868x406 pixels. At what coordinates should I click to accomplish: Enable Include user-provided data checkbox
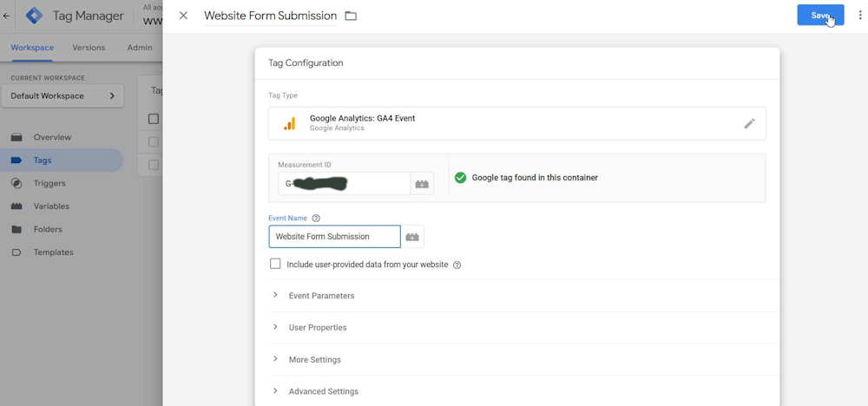coord(275,264)
